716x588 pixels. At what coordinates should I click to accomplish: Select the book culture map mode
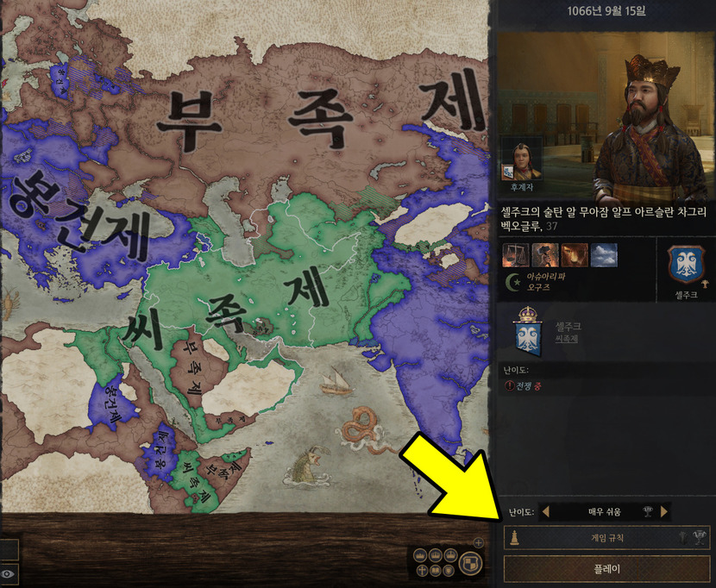point(435,571)
